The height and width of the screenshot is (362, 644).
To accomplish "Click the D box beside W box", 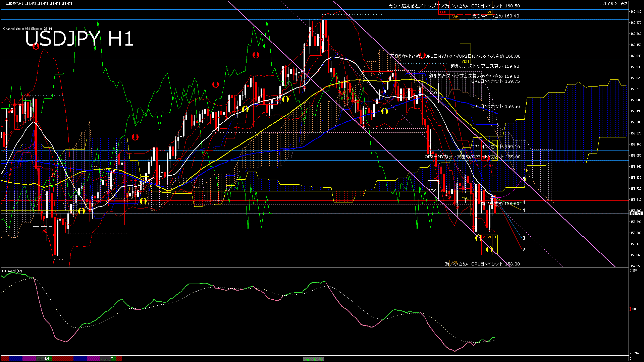I will click(x=494, y=237).
